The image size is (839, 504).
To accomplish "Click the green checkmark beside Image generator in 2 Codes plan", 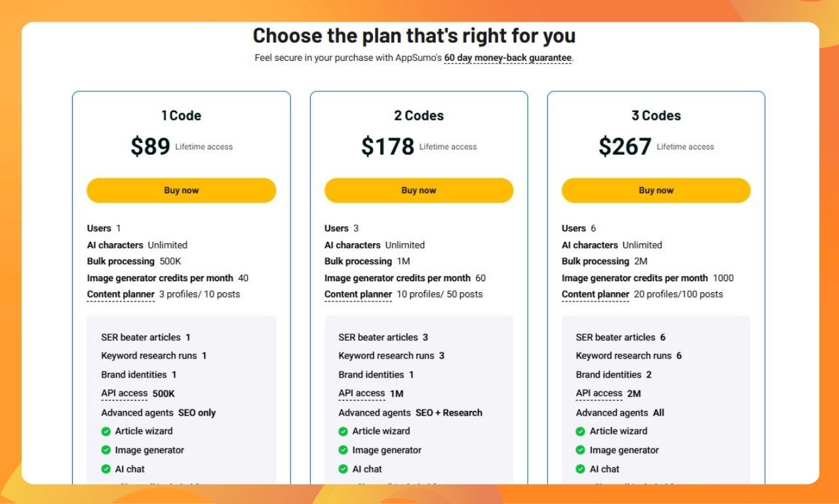I will click(343, 450).
